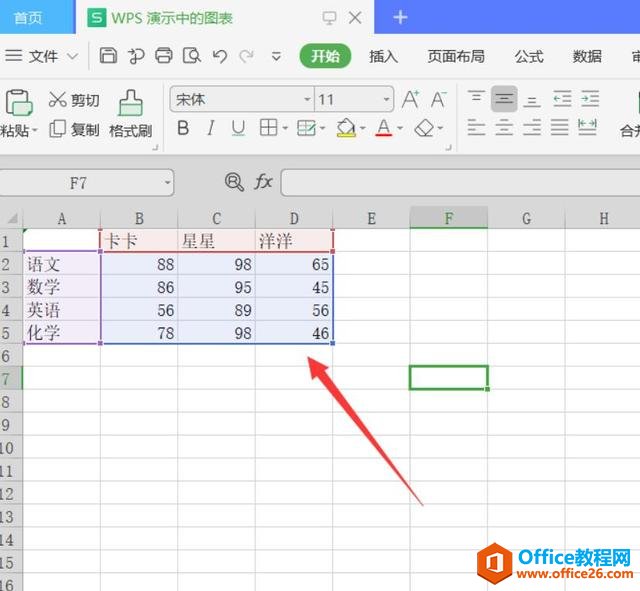
Task: Click the eraser clear formatting icon
Action: [424, 128]
